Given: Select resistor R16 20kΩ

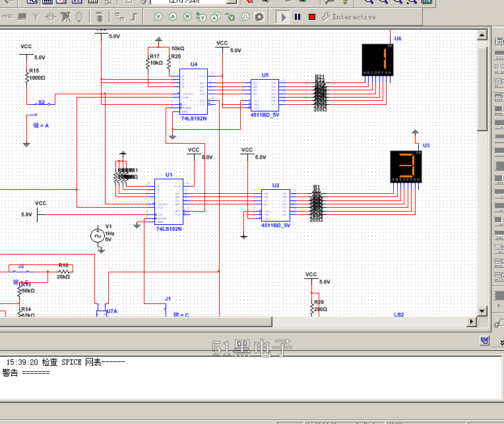Looking at the screenshot, I should click(x=63, y=272).
